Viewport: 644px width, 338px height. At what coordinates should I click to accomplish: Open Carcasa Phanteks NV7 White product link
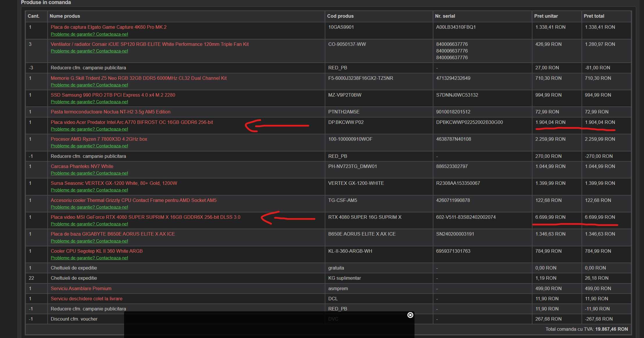[82, 167]
